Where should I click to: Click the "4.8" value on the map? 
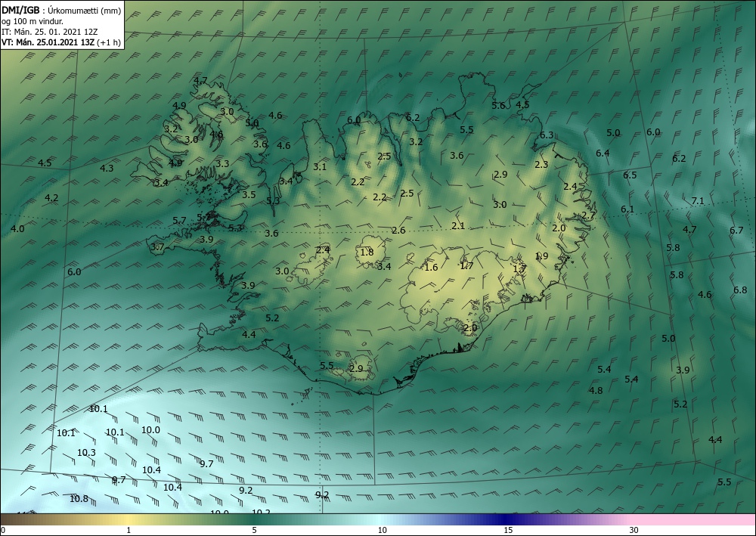tap(596, 390)
